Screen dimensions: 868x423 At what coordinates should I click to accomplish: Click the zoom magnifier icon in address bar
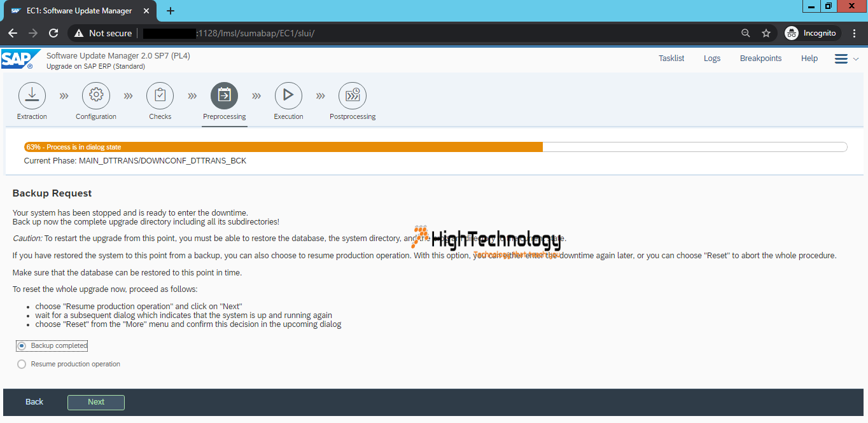746,33
